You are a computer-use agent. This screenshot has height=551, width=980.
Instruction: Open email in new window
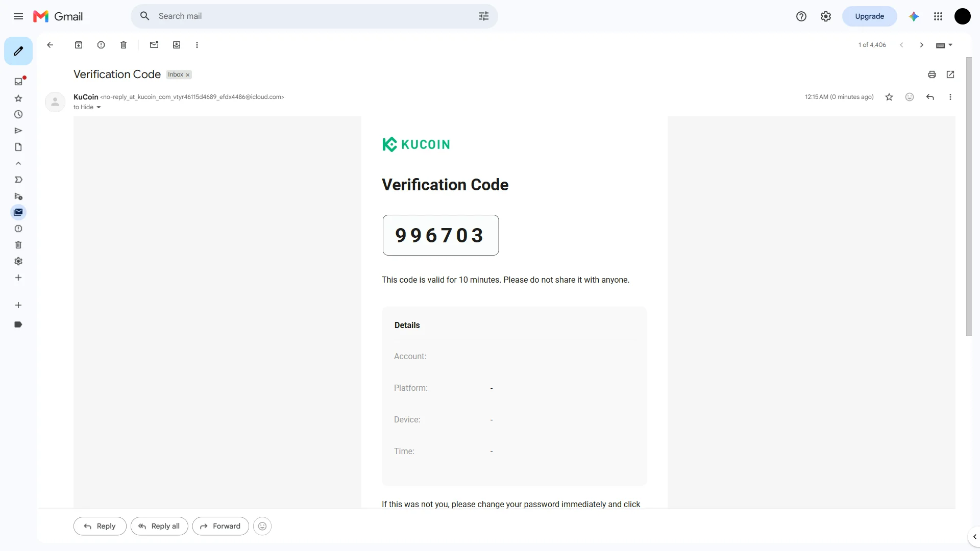tap(950, 74)
